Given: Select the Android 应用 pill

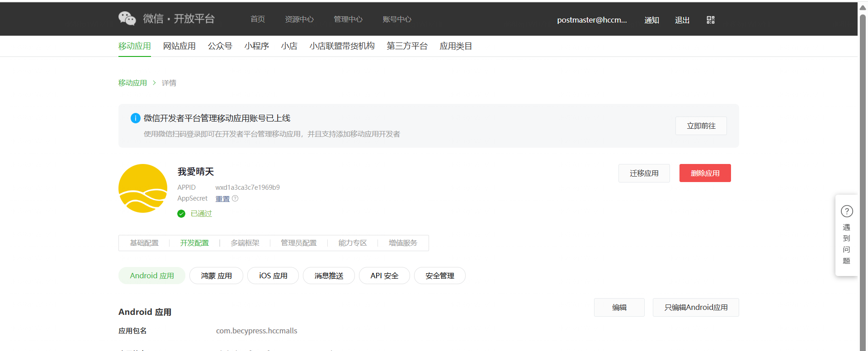Looking at the screenshot, I should tap(152, 276).
